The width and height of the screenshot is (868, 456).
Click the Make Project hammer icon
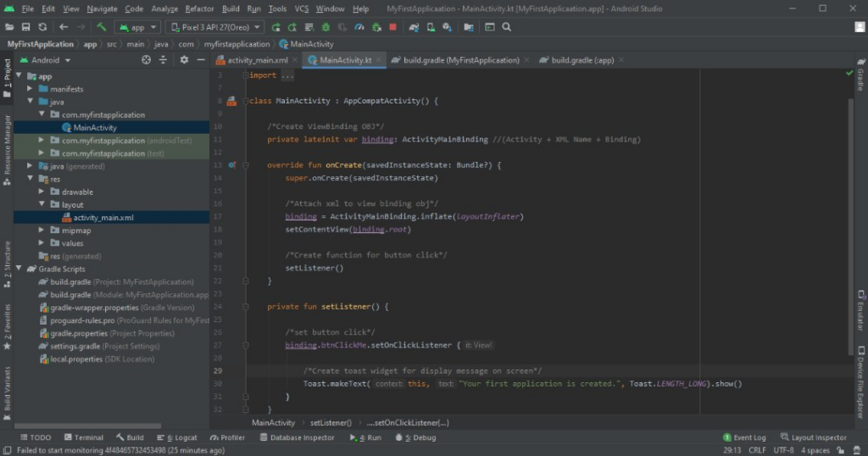tap(101, 27)
